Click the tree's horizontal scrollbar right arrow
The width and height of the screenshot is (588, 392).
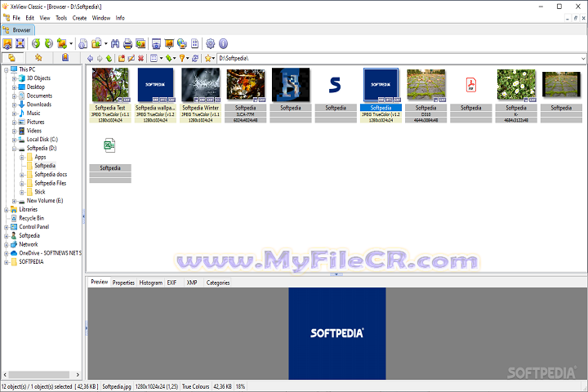pos(78,375)
